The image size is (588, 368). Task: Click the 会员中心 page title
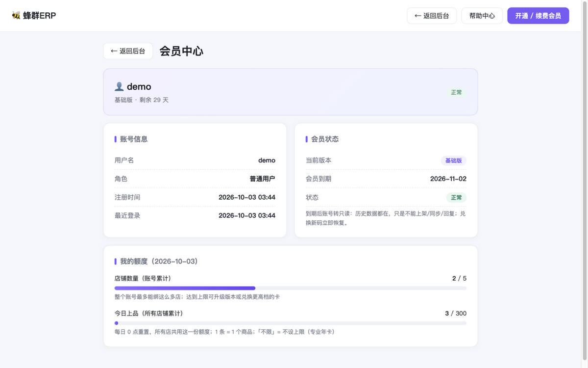click(x=181, y=51)
